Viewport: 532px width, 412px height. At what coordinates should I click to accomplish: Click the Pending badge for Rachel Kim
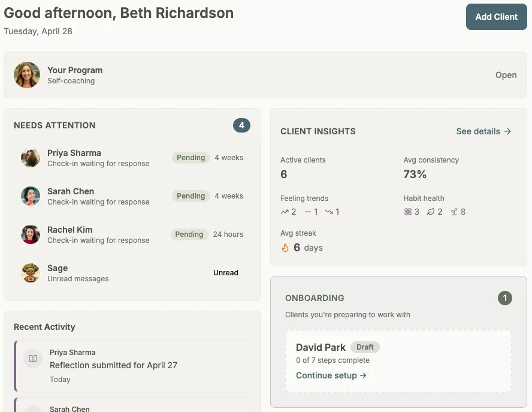click(x=189, y=234)
